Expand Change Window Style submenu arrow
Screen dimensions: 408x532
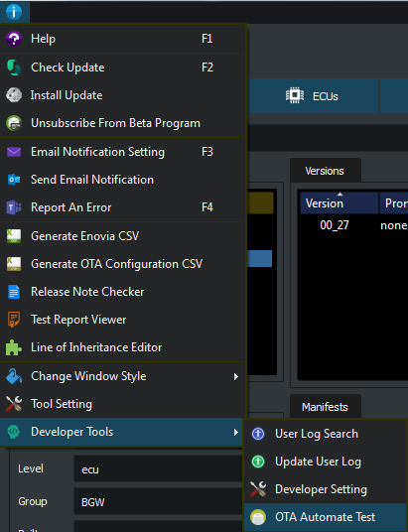coord(236,376)
